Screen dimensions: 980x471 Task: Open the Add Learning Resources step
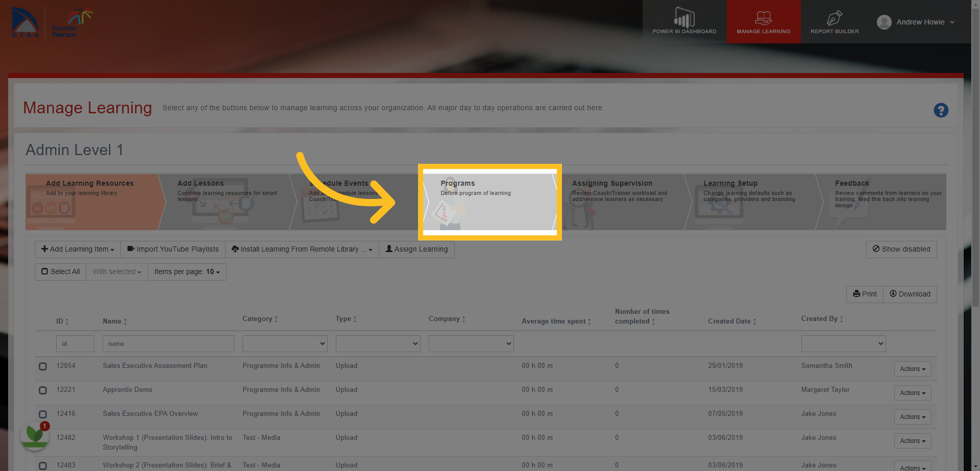click(x=94, y=202)
